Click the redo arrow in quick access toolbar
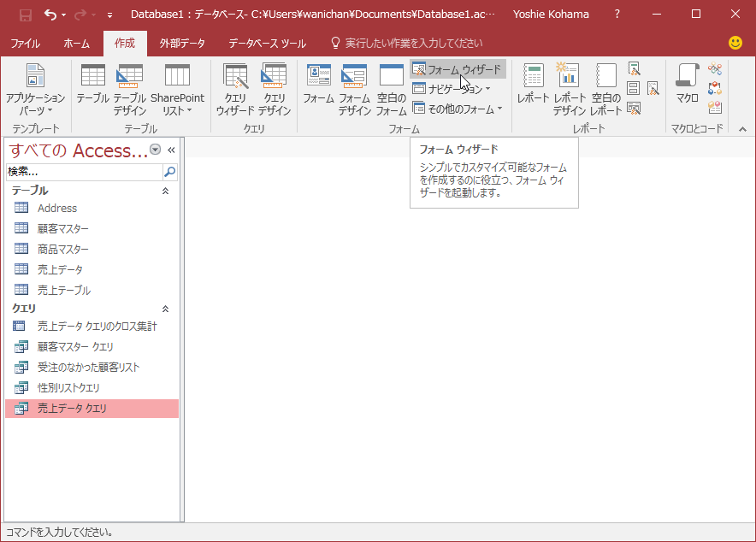The image size is (756, 542). pos(80,15)
